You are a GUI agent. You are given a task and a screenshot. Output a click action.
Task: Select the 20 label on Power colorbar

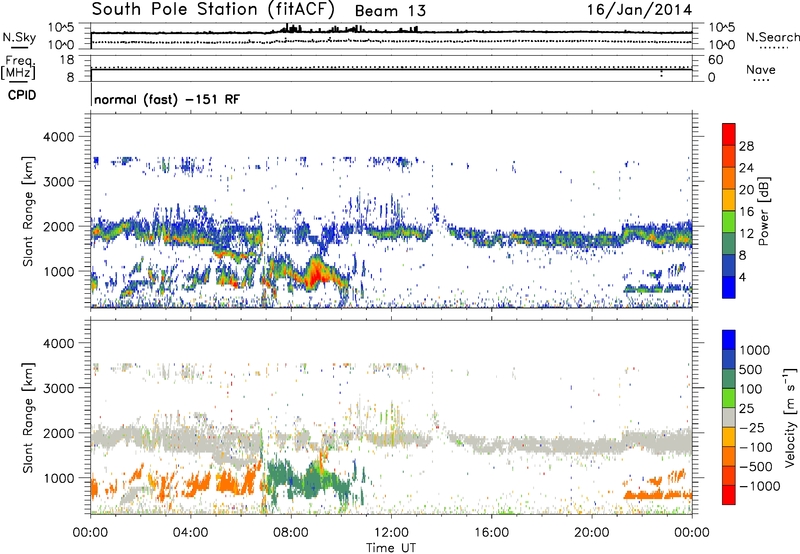pos(746,189)
